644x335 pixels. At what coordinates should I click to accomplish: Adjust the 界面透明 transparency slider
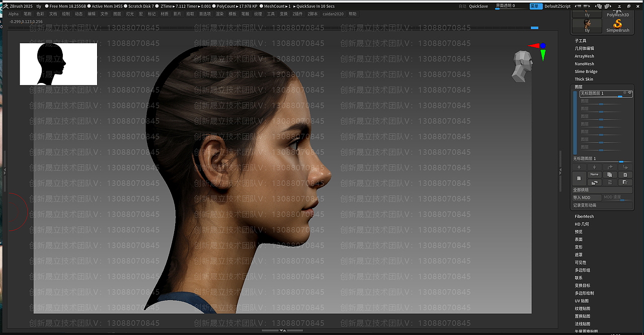pos(512,6)
